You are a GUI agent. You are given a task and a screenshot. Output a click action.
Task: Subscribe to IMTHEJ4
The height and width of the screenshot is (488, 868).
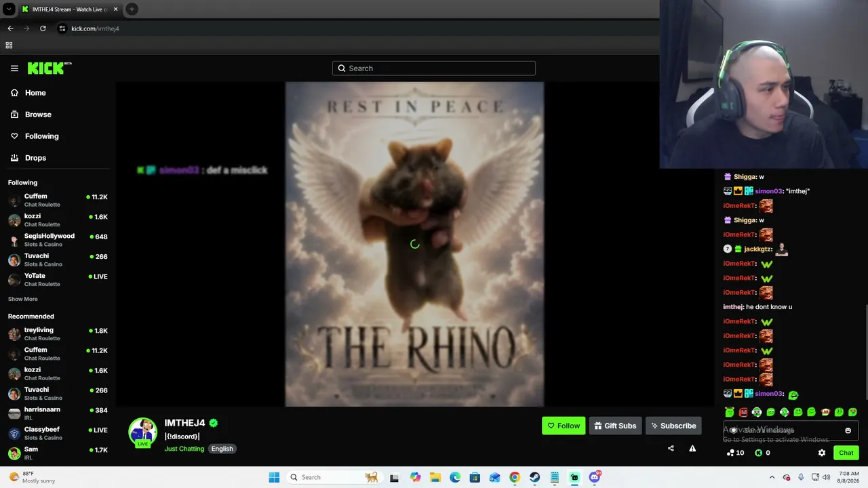point(673,426)
